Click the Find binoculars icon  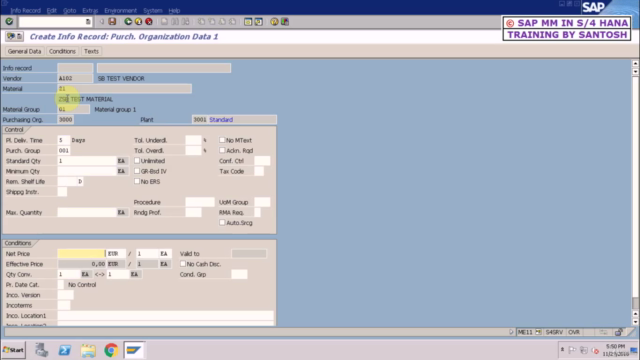pyautogui.click(x=175, y=22)
